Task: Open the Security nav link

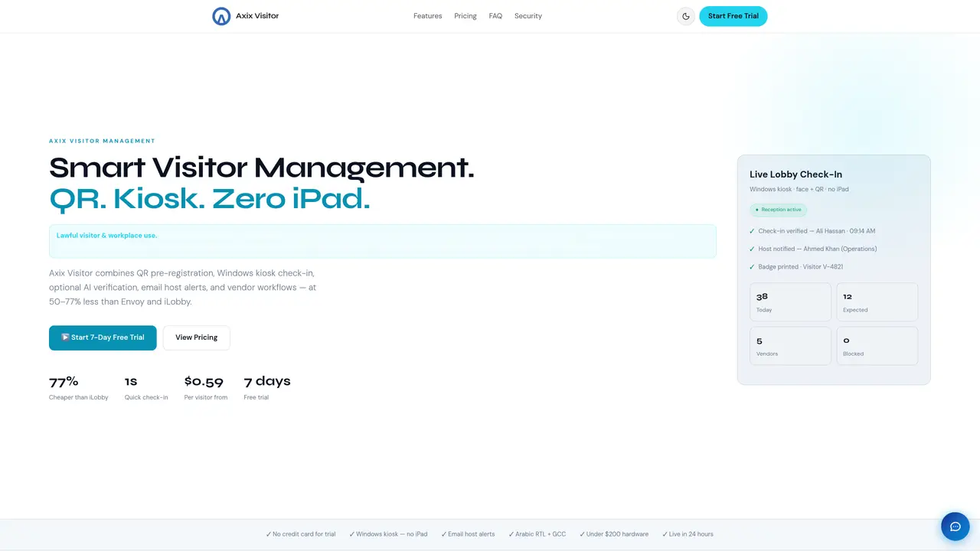Action: 528,16
